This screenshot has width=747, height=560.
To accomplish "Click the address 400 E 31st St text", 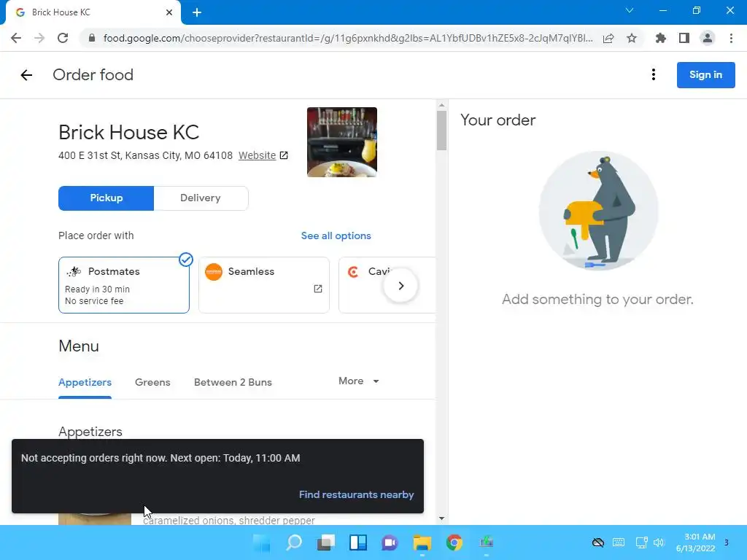I will tap(145, 155).
